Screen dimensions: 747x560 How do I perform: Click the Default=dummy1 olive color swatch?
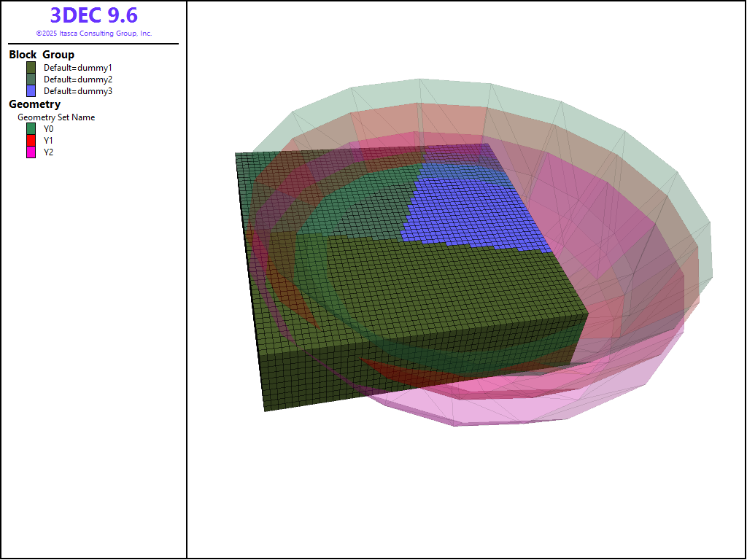pyautogui.click(x=31, y=67)
